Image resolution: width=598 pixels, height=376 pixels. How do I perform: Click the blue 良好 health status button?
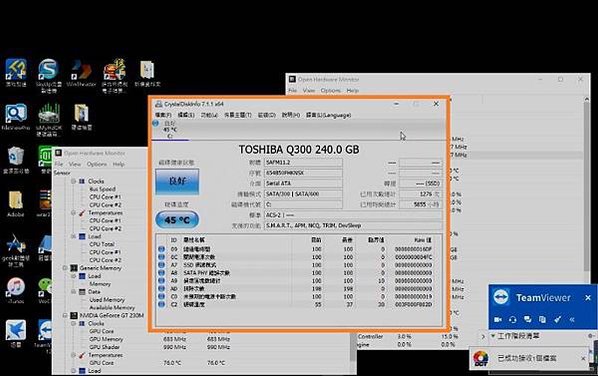pos(177,182)
